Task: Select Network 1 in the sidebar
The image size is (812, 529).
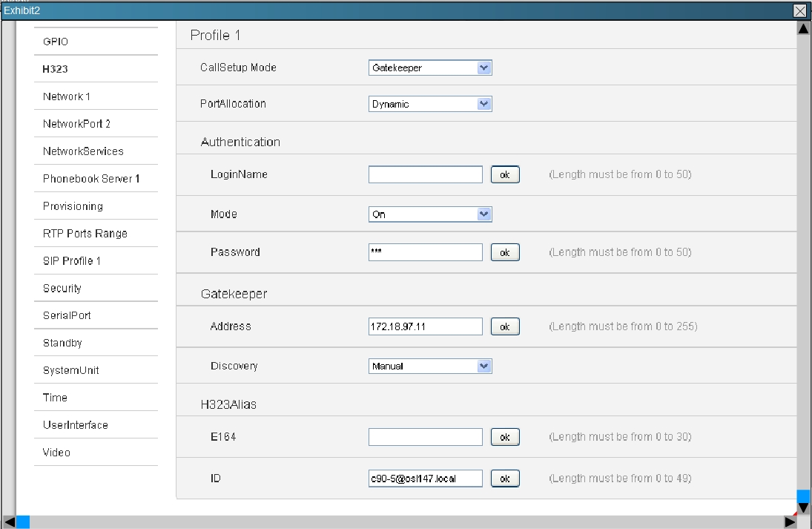Action: 67,96
